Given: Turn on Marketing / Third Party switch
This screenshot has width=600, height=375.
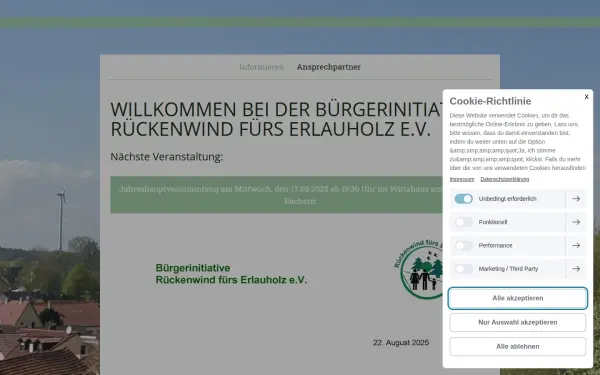Looking at the screenshot, I should (x=463, y=269).
